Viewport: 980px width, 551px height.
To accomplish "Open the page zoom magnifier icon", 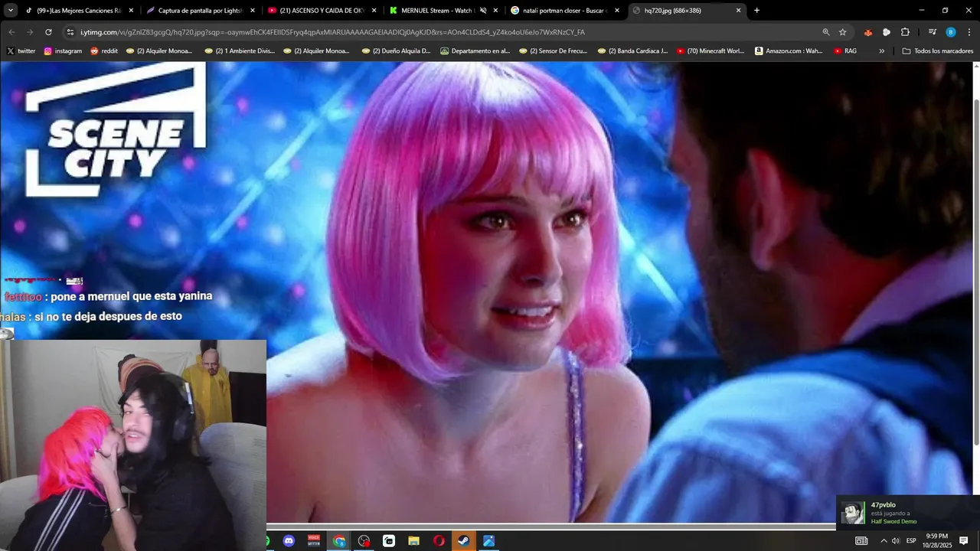I will [x=825, y=32].
